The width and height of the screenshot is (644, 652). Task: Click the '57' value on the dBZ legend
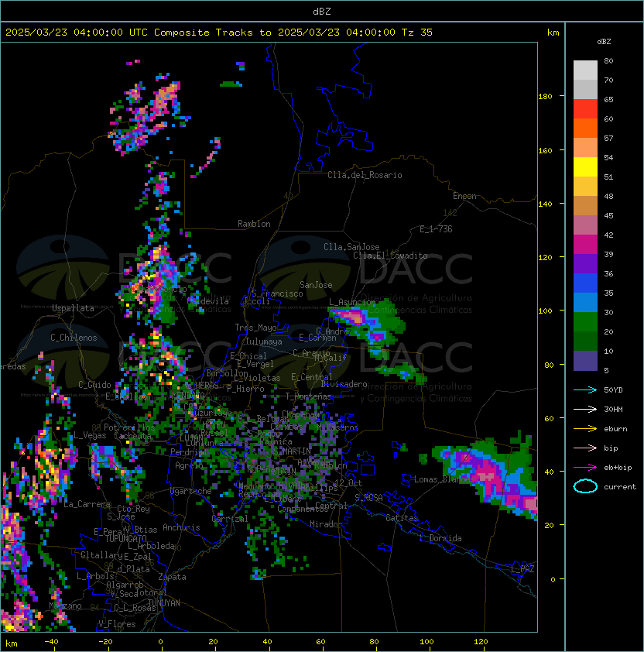608,138
